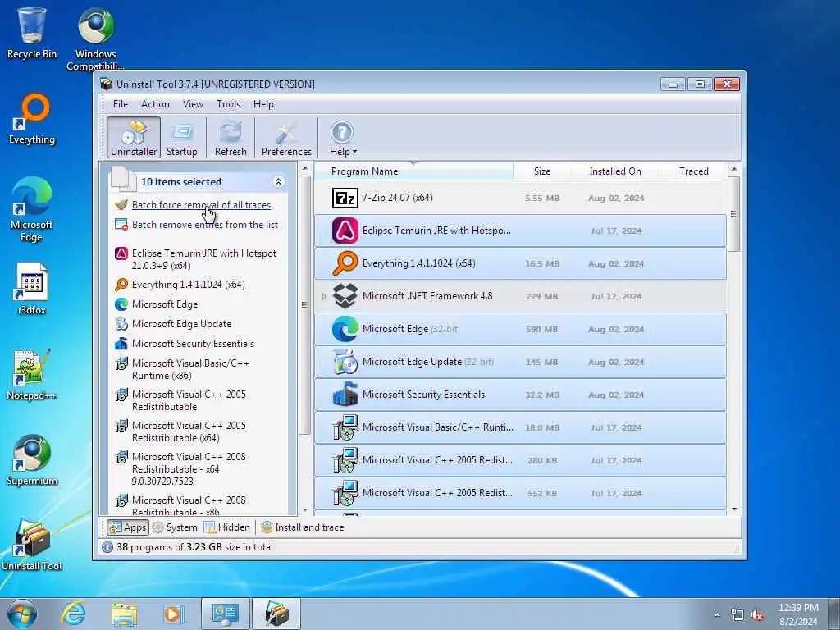Click Microsoft Edge icon in program list

click(345, 329)
